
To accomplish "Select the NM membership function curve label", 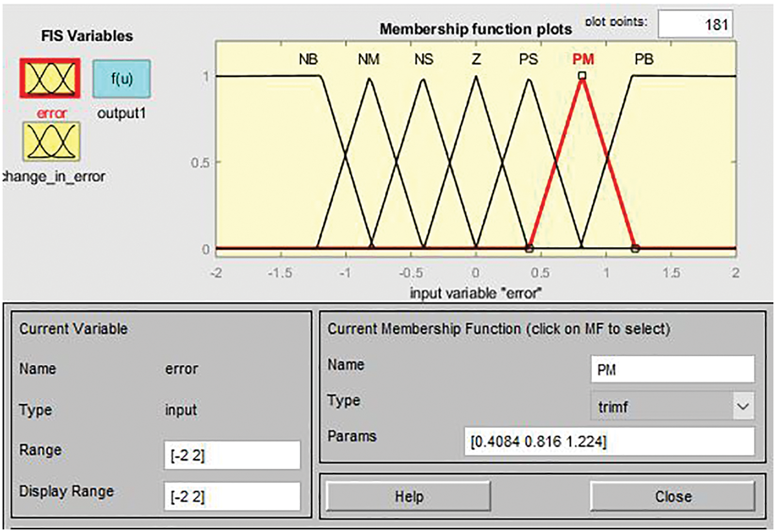I will tap(368, 60).
